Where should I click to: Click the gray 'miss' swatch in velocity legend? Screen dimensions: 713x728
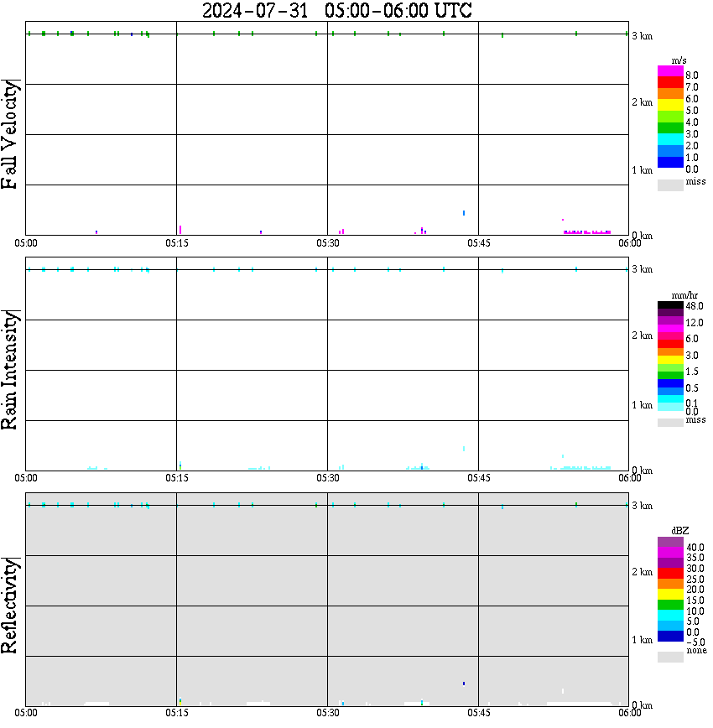pos(670,185)
